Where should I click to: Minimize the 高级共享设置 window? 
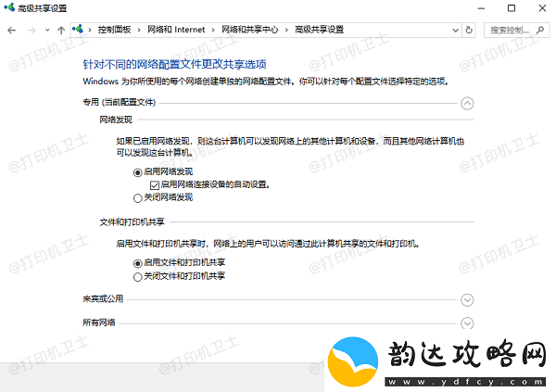(481, 8)
